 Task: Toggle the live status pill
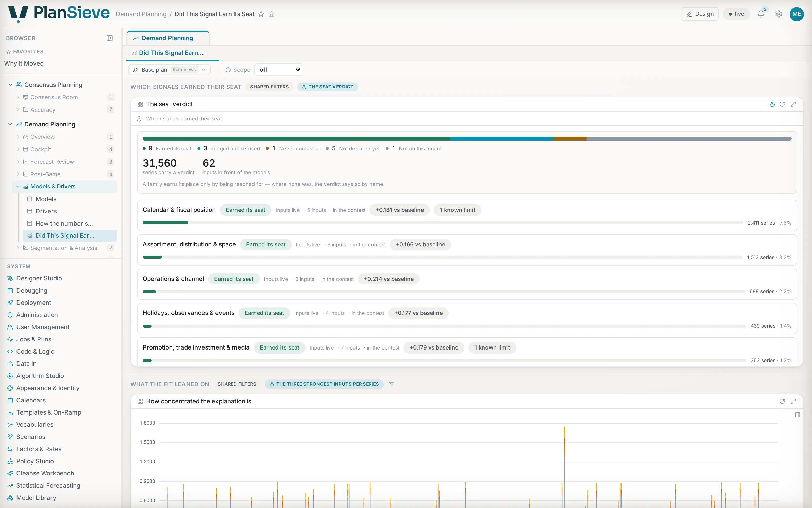point(736,14)
